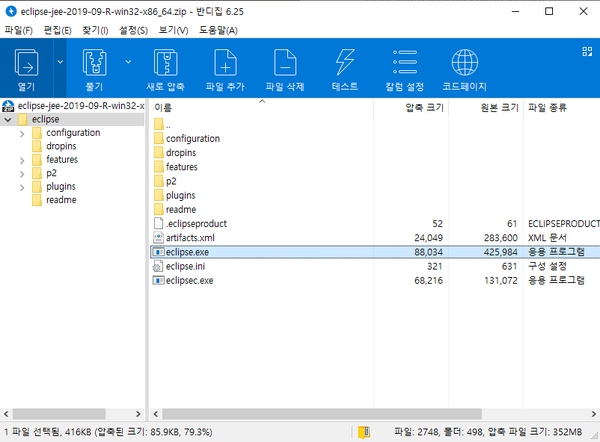
Task: Open the 코드페이지 (Codepage) globe icon
Action: pyautogui.click(x=465, y=62)
